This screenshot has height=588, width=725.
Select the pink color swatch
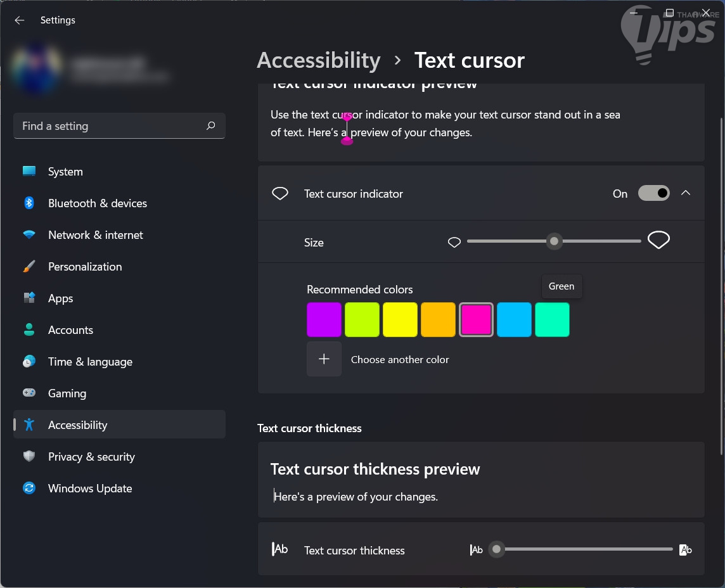[x=476, y=319]
